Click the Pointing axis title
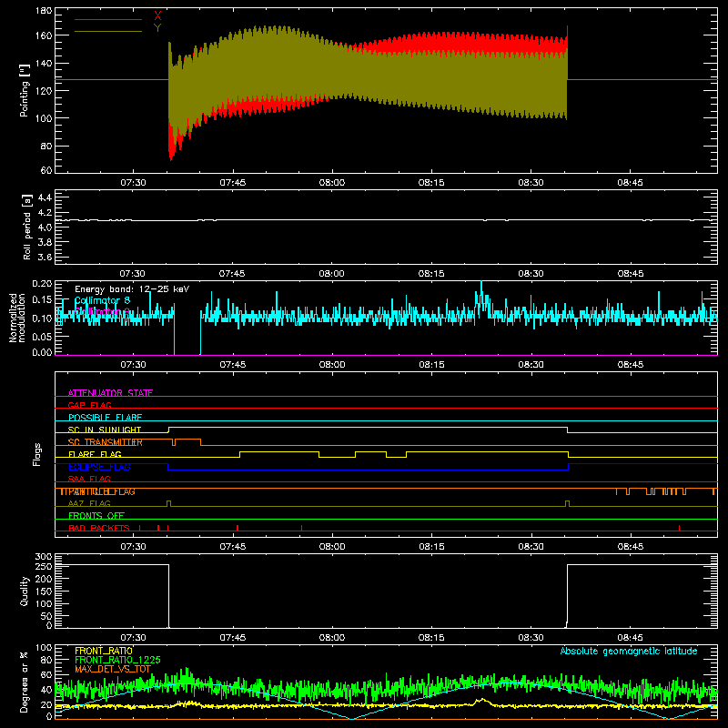The height and width of the screenshot is (728, 728). click(x=25, y=90)
